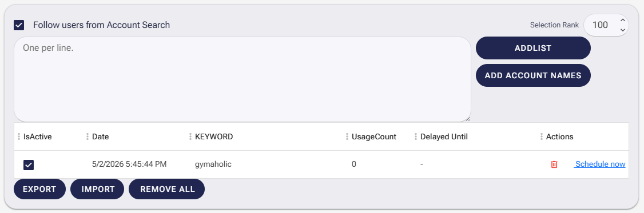
Task: Toggle IsActive checkbox for gymaholic
Action: pyautogui.click(x=29, y=165)
